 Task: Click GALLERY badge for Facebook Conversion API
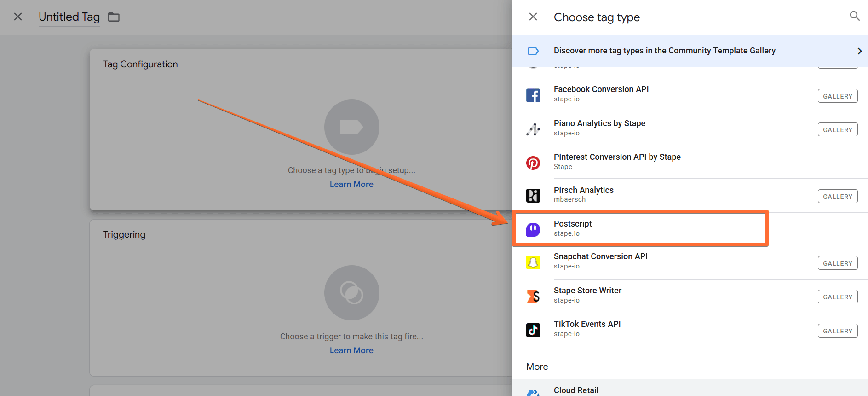point(838,96)
